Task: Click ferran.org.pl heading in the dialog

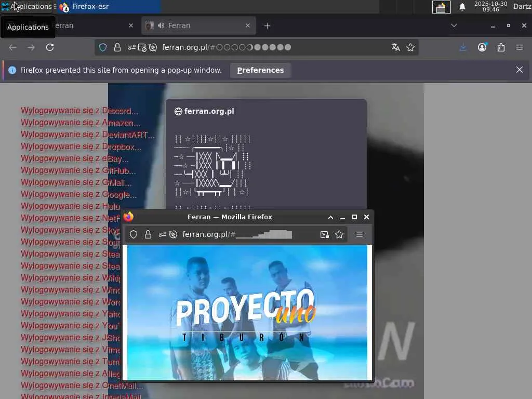Action: (x=209, y=111)
